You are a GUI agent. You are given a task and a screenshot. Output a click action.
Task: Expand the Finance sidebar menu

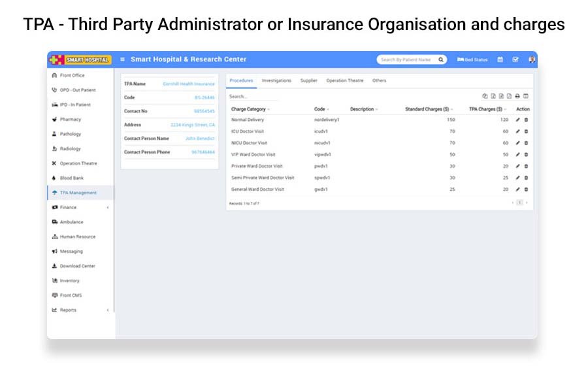point(80,207)
